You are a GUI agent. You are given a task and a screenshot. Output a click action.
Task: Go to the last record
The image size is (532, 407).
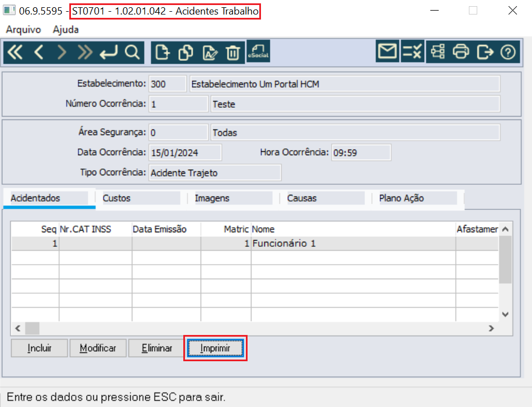coord(85,52)
